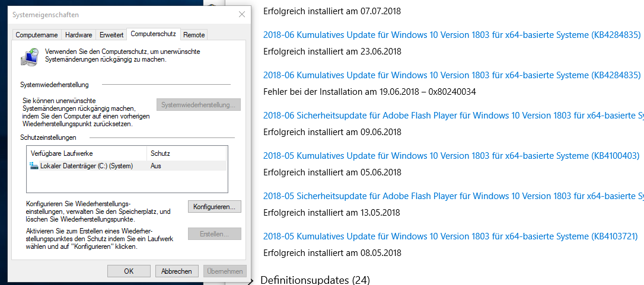Confirm with the OK button
Screen dimensions: 644x285
pos(129,271)
